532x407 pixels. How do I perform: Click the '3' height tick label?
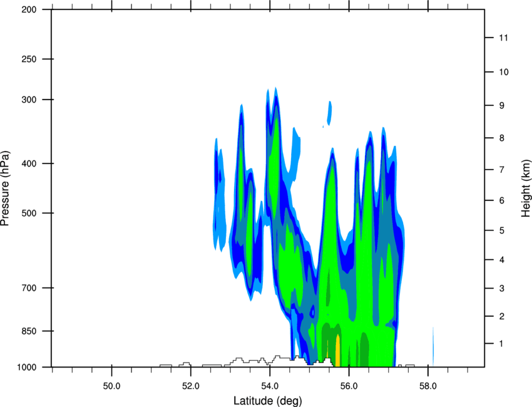tap(502, 289)
